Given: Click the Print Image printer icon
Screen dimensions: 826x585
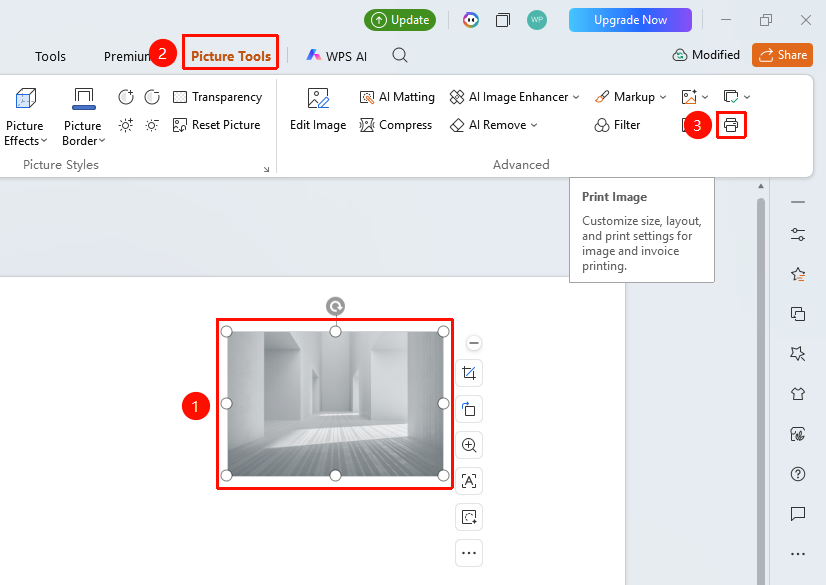Looking at the screenshot, I should (x=731, y=125).
